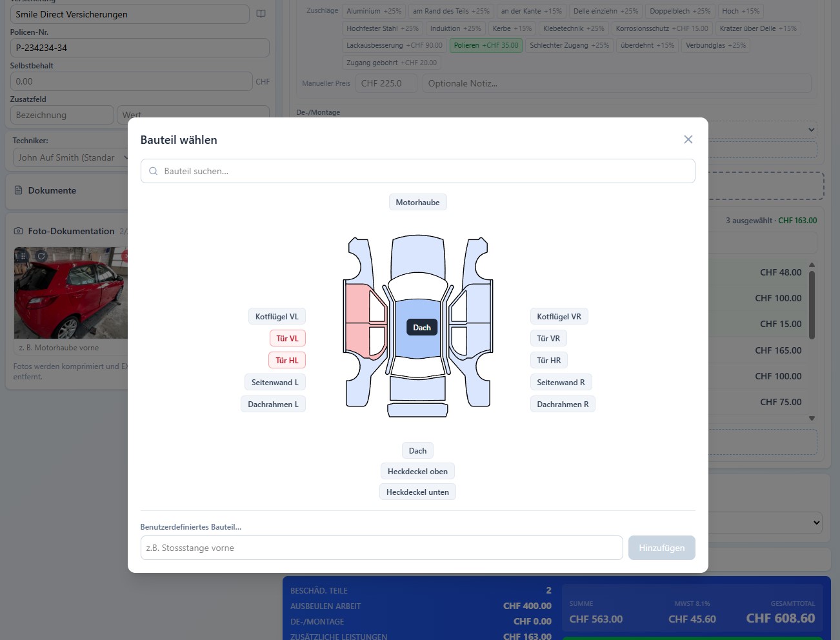Toggle the Aluminium surcharge chip
Viewport: 840px width, 640px height.
click(374, 11)
